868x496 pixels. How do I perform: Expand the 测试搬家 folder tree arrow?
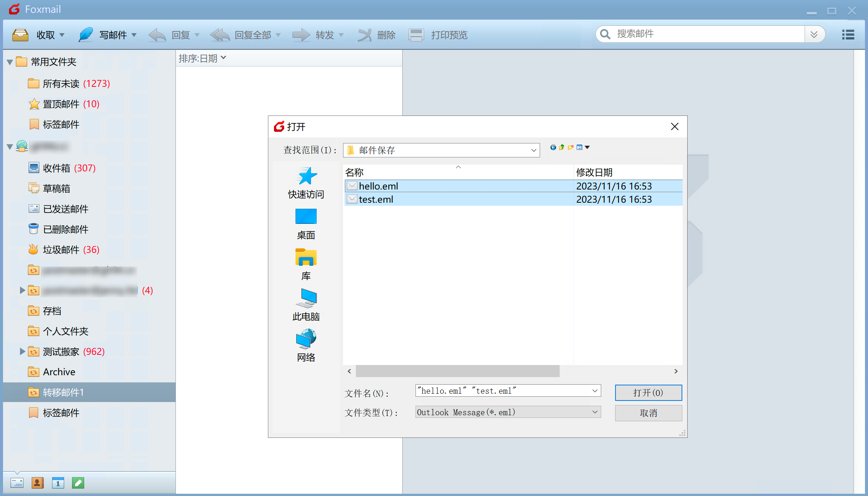point(22,351)
